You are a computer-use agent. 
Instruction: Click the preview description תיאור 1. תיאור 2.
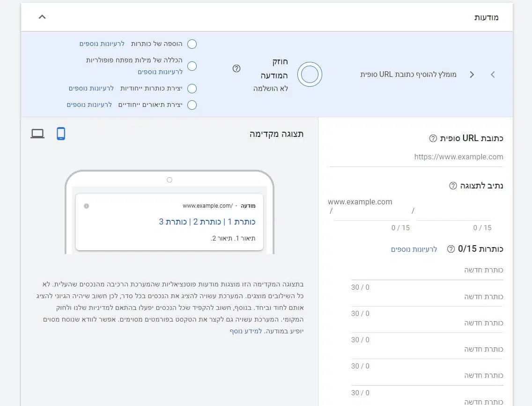point(233,239)
